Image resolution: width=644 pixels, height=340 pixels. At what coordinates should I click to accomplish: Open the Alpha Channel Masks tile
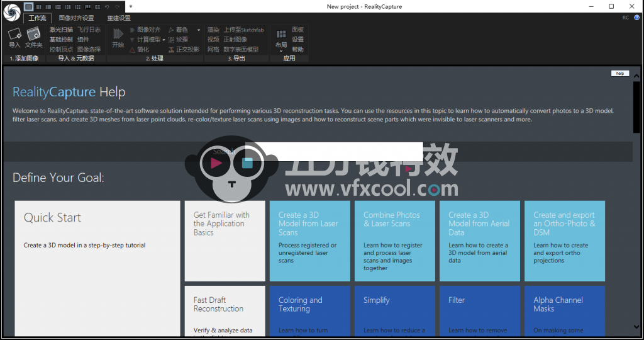tap(565, 311)
